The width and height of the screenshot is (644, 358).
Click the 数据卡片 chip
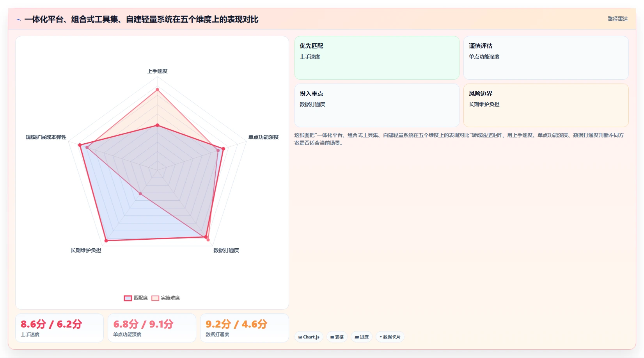pyautogui.click(x=390, y=337)
